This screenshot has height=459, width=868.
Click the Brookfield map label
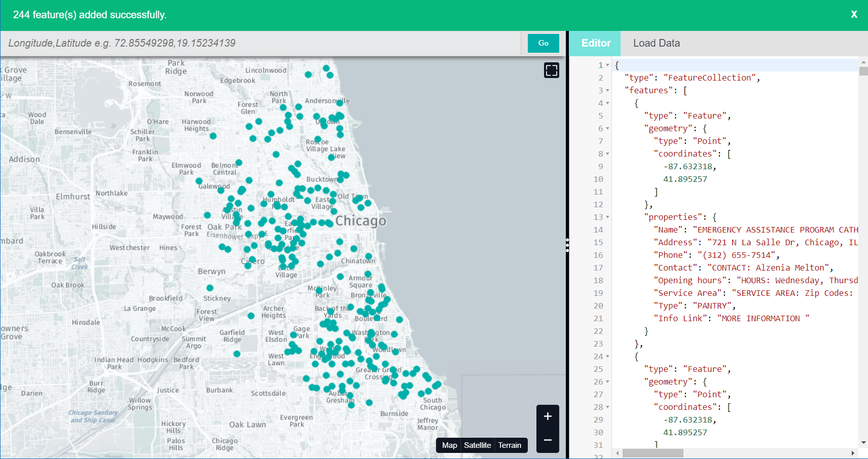point(166,298)
